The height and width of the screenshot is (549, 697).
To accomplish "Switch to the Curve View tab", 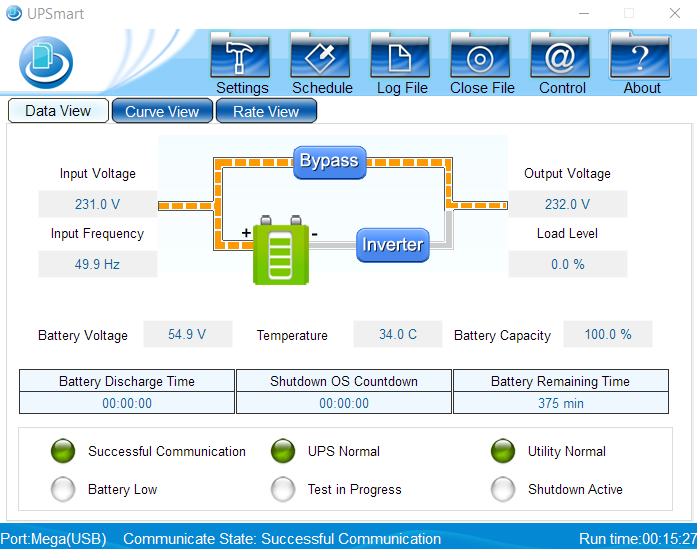I will click(162, 111).
